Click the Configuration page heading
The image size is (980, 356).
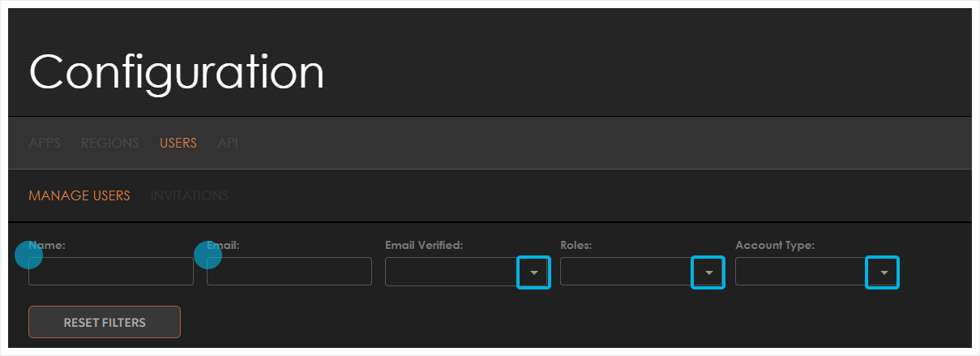(177, 71)
